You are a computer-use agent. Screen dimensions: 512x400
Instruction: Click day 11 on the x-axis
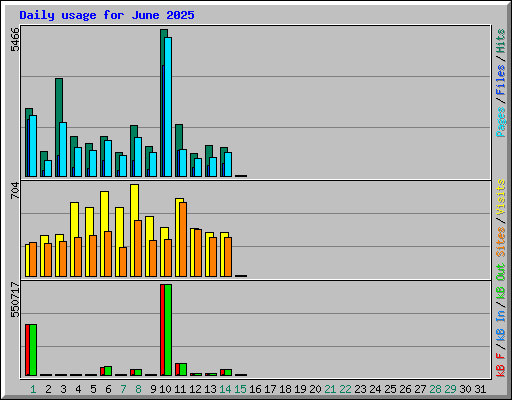click(180, 389)
